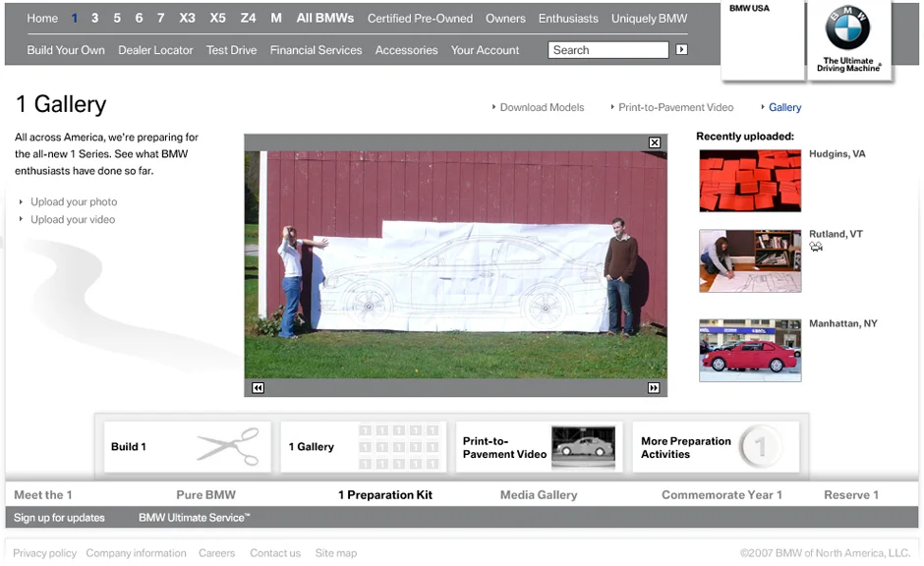Select the 7 Series nav item

point(160,19)
